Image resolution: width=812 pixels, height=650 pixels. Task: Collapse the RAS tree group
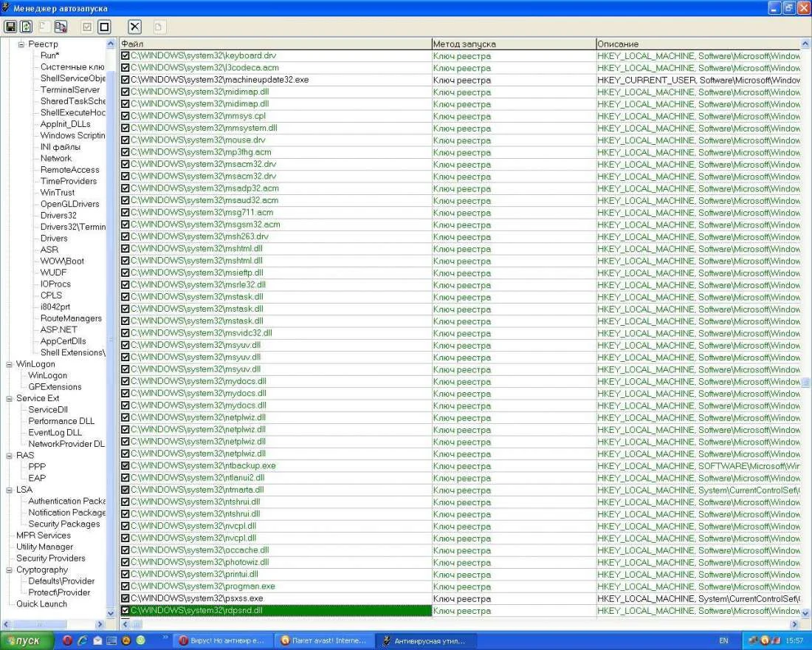(9, 456)
